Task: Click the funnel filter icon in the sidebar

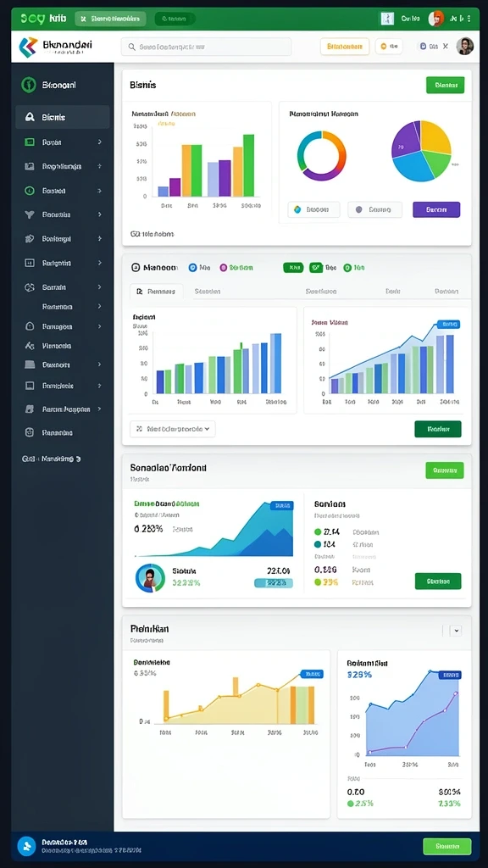Action: click(30, 214)
